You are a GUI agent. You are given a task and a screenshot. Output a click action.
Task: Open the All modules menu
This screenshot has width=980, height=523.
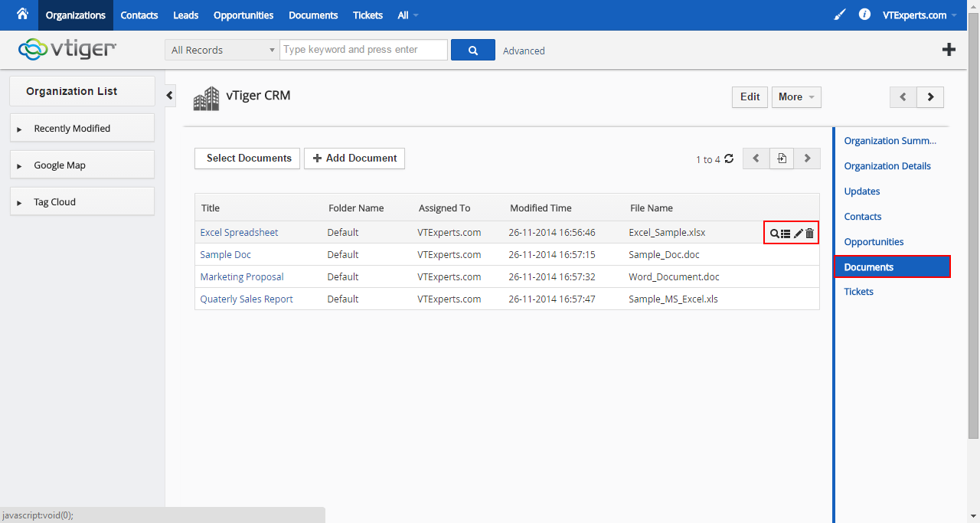tap(408, 15)
